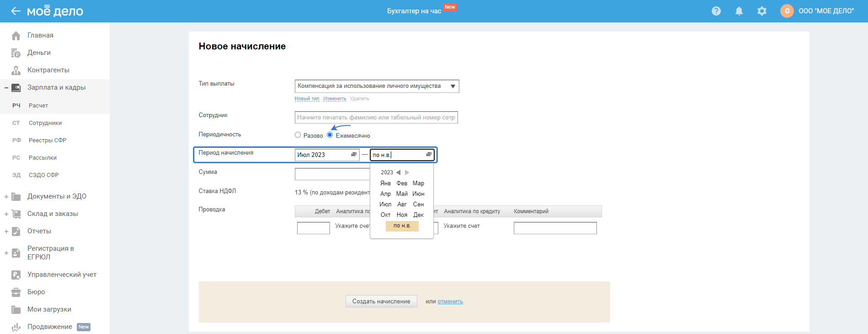The image size is (868, 334).
Task: Click the period end field по н.в.
Action: tap(402, 155)
